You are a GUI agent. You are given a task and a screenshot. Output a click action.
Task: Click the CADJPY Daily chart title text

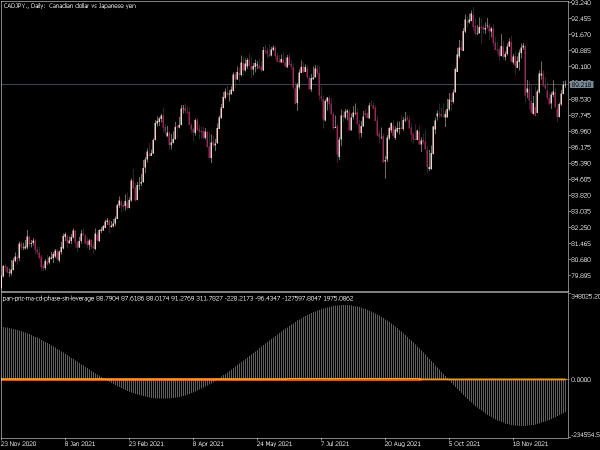(69, 6)
